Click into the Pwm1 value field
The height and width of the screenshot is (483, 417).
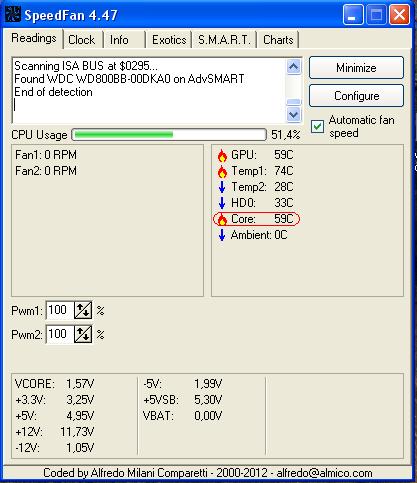point(60,310)
